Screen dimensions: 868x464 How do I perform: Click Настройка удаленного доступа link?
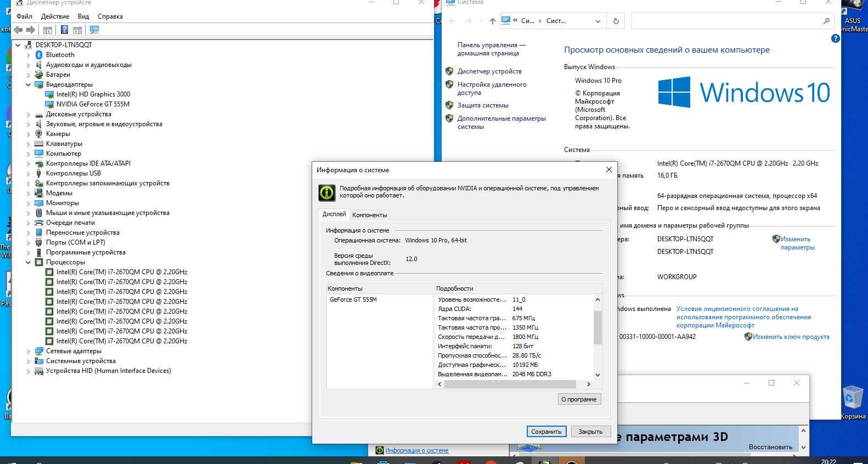[x=492, y=88]
